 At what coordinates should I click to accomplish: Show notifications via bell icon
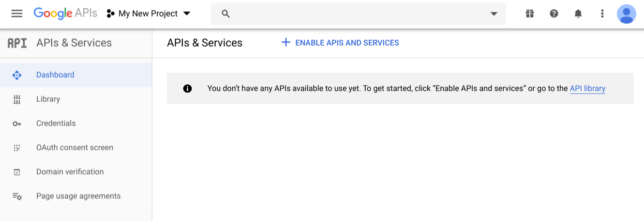[578, 14]
